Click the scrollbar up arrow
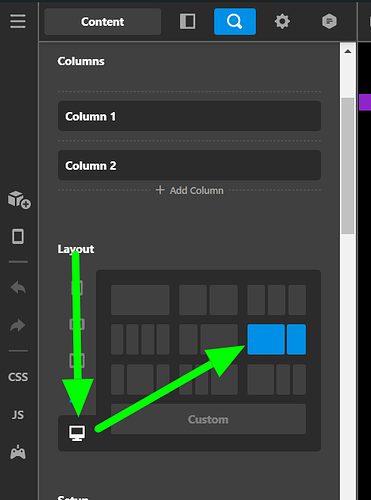This screenshot has width=371, height=500. (348, 51)
